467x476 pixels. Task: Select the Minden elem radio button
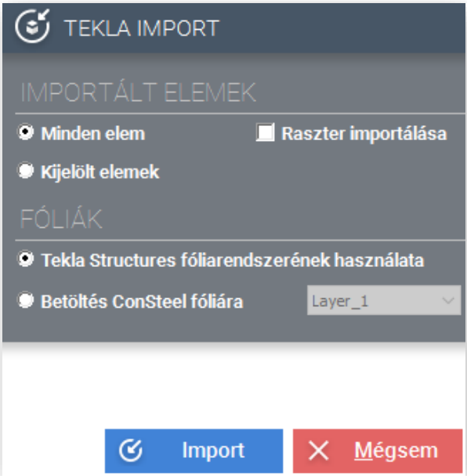click(x=26, y=132)
